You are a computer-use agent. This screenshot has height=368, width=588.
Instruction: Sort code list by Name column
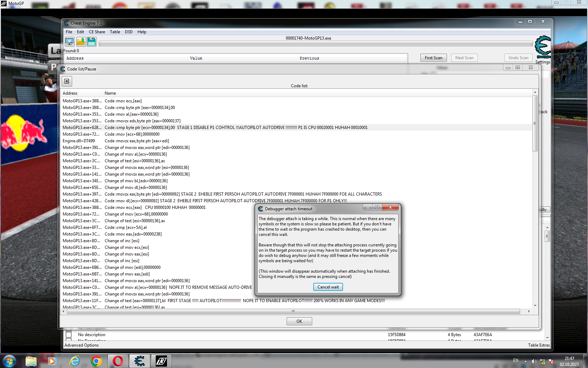(x=317, y=93)
